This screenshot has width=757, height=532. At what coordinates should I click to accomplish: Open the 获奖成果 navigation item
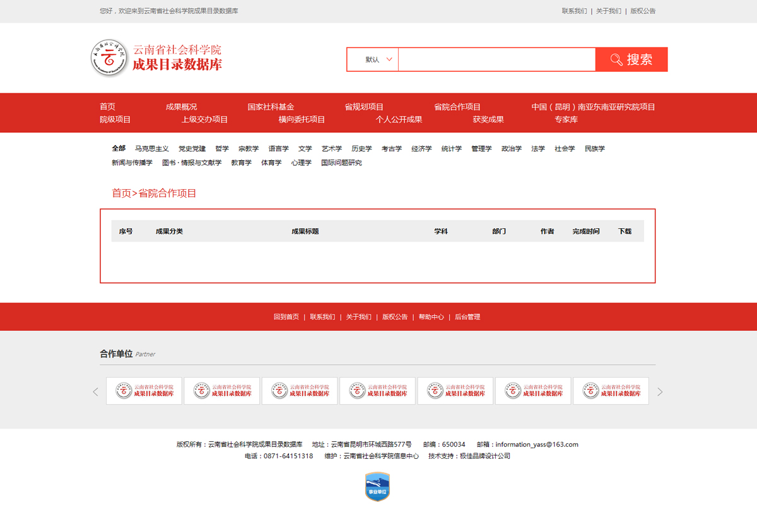488,119
